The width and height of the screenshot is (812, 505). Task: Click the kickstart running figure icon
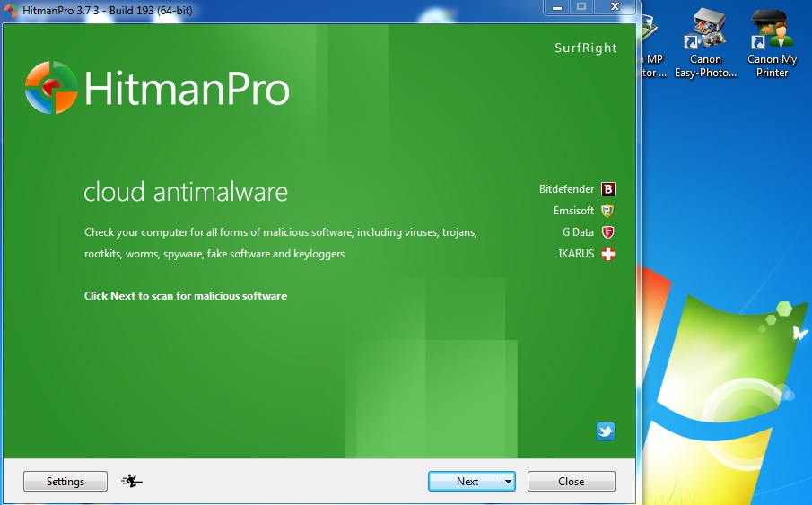point(132,481)
